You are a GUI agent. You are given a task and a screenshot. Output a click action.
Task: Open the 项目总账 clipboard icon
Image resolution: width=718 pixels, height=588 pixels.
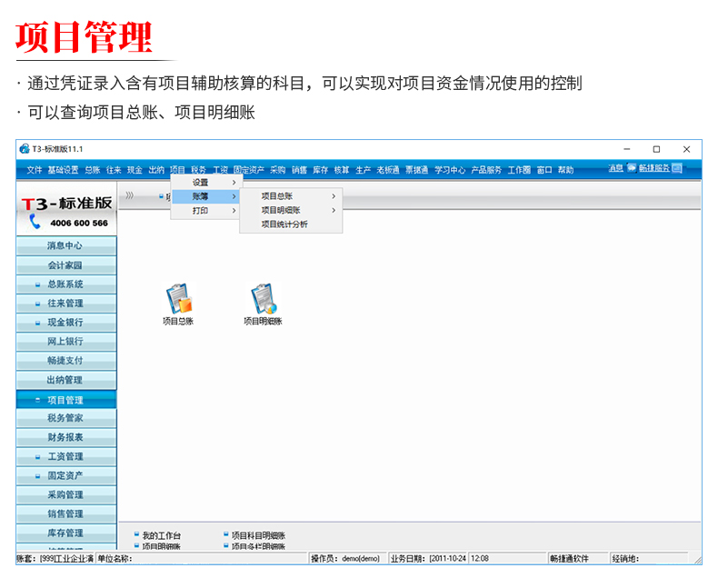coord(178,299)
